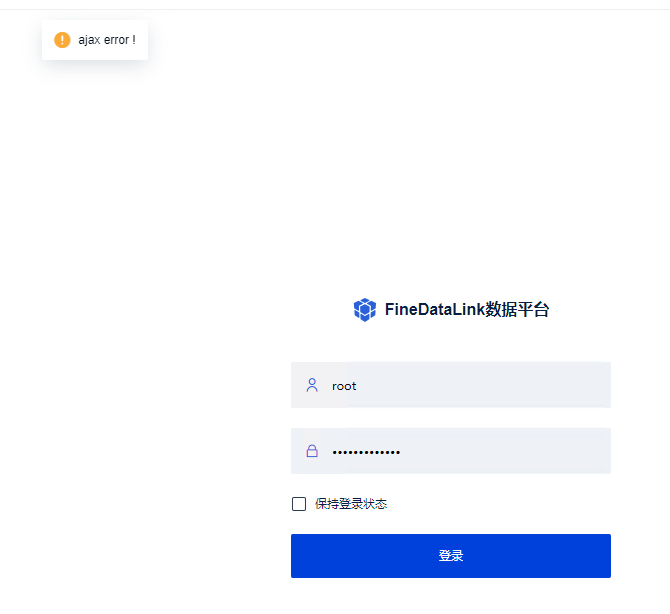Click the user silhouette icon
The image size is (670, 614).
312,385
